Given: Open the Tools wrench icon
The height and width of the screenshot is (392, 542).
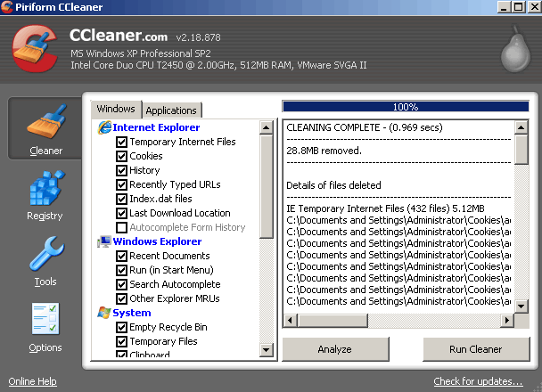Looking at the screenshot, I should [x=46, y=253].
